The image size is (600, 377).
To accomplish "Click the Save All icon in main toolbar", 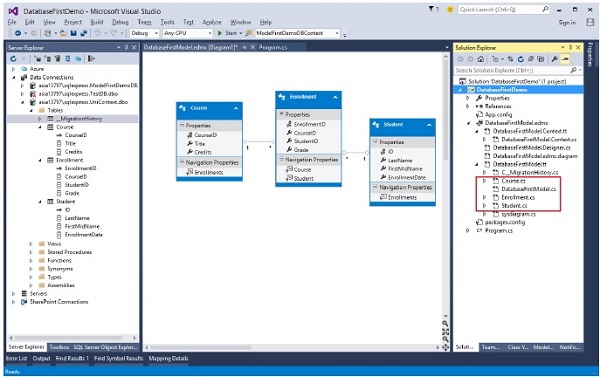I will [x=84, y=33].
